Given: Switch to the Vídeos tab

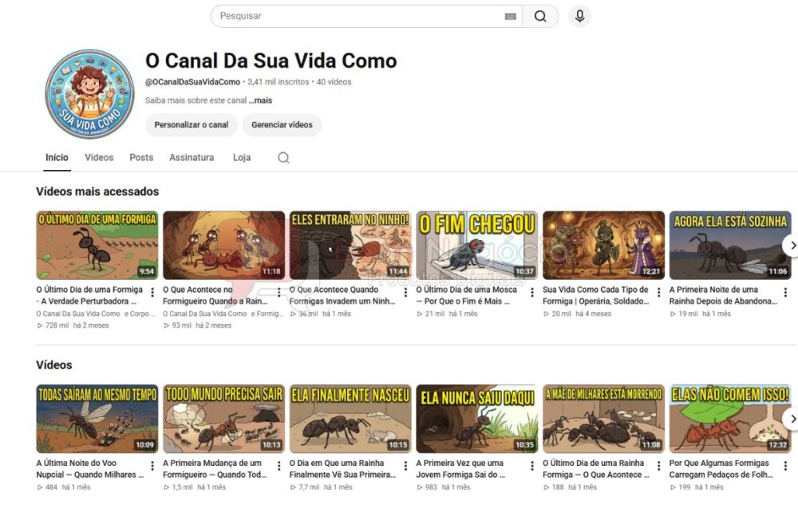Looking at the screenshot, I should [99, 158].
